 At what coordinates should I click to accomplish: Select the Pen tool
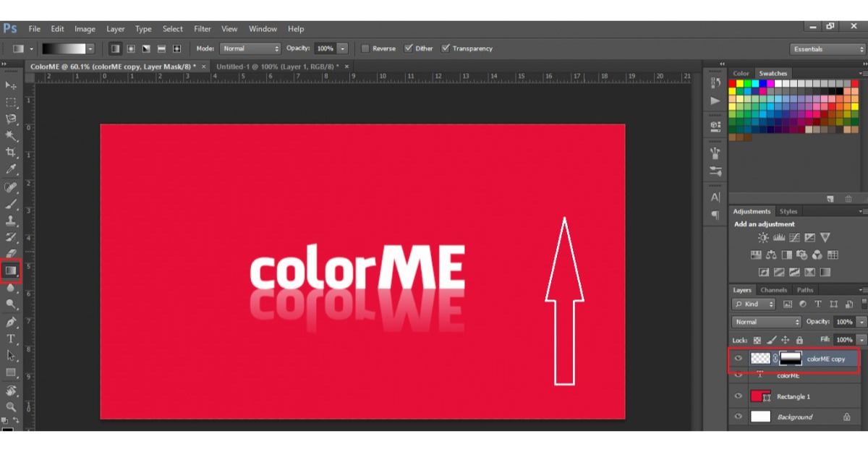coord(11,322)
